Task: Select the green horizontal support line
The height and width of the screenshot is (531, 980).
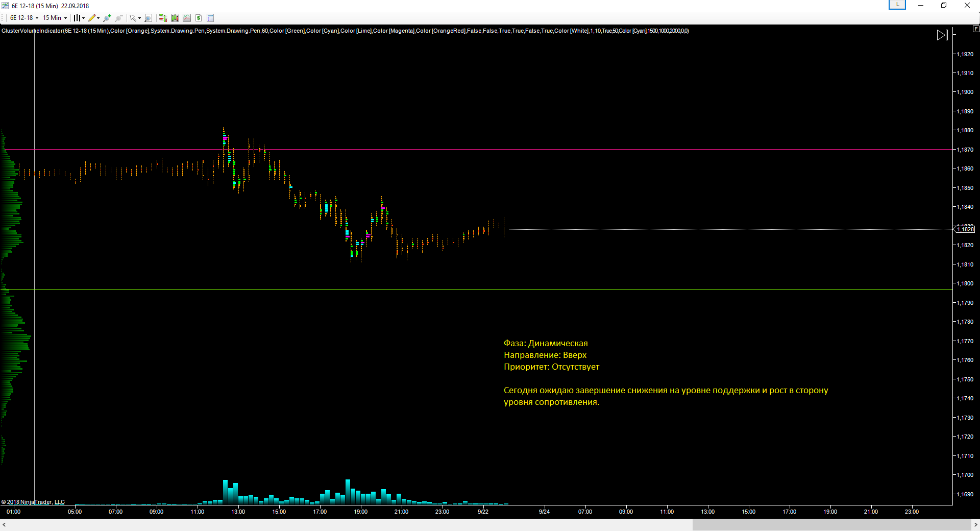Action: tap(476, 289)
